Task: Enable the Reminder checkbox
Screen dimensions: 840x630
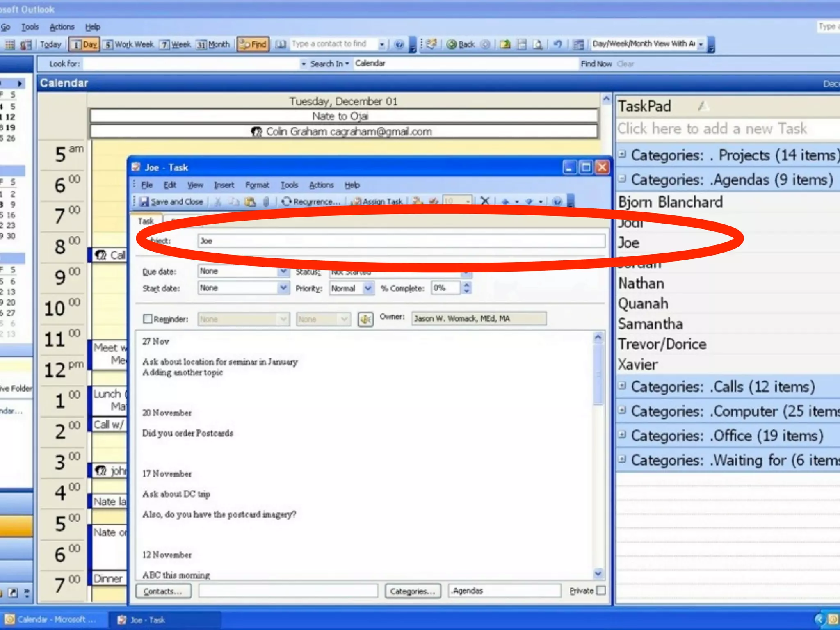Action: point(148,319)
